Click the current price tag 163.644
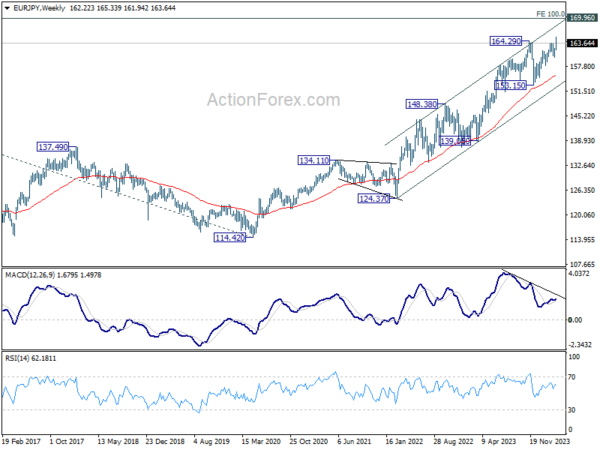600x450 pixels. coord(582,43)
